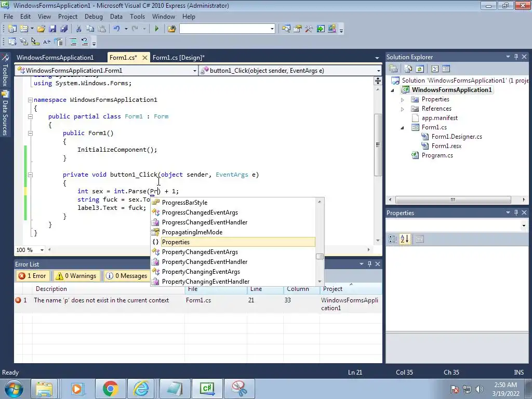Click Solution Explorer Show All Files icon

point(408,69)
